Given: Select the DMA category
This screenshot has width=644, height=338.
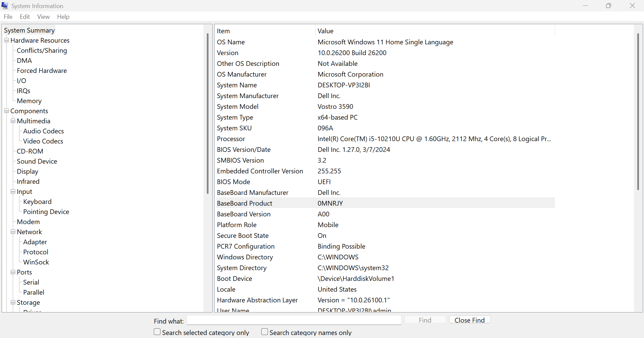Looking at the screenshot, I should [25, 60].
